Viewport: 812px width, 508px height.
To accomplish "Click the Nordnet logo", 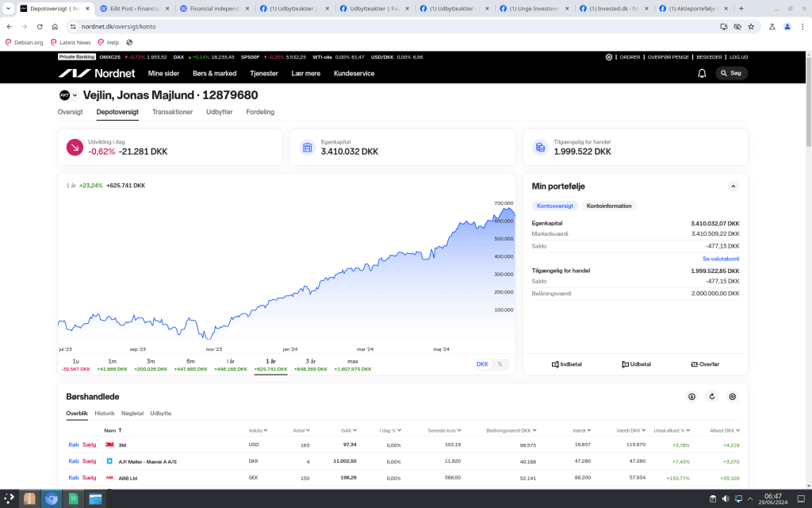I will [97, 73].
